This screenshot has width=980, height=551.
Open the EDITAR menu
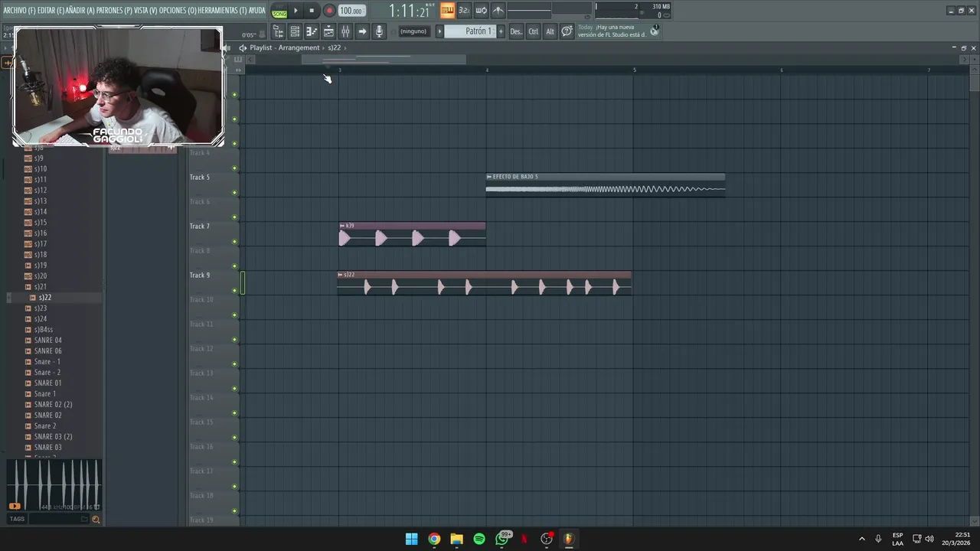coord(51,11)
